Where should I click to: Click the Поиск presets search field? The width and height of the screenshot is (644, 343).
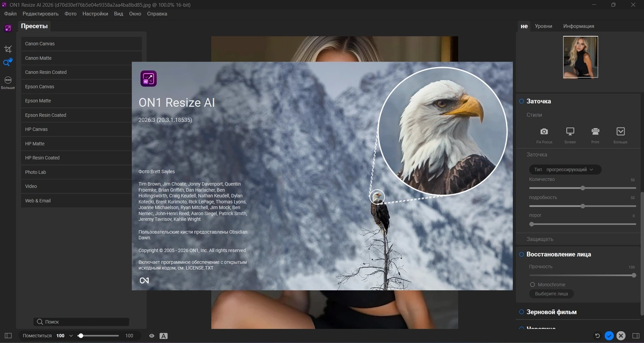pos(82,322)
